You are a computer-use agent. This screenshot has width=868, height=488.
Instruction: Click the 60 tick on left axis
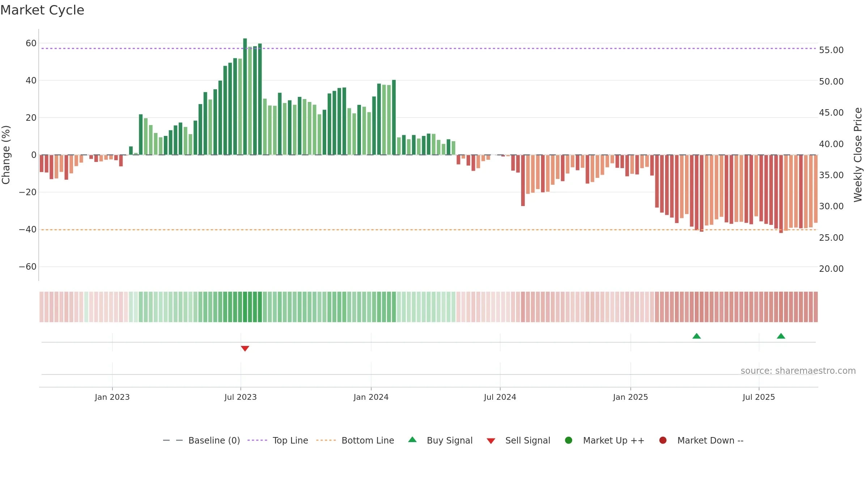tap(31, 43)
